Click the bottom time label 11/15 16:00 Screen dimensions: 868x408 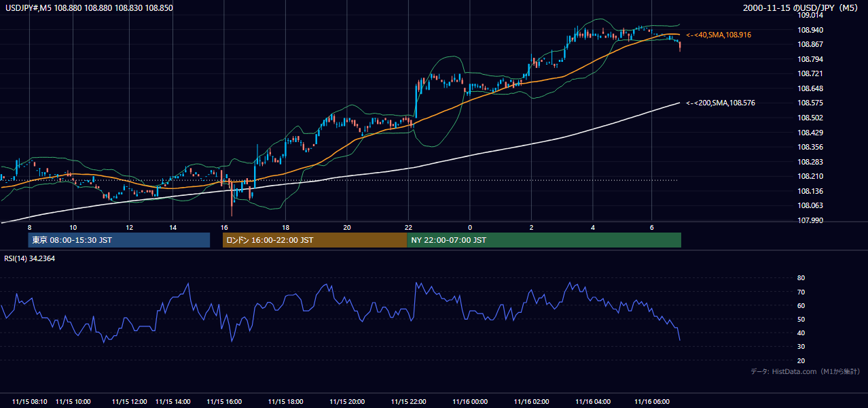click(224, 402)
